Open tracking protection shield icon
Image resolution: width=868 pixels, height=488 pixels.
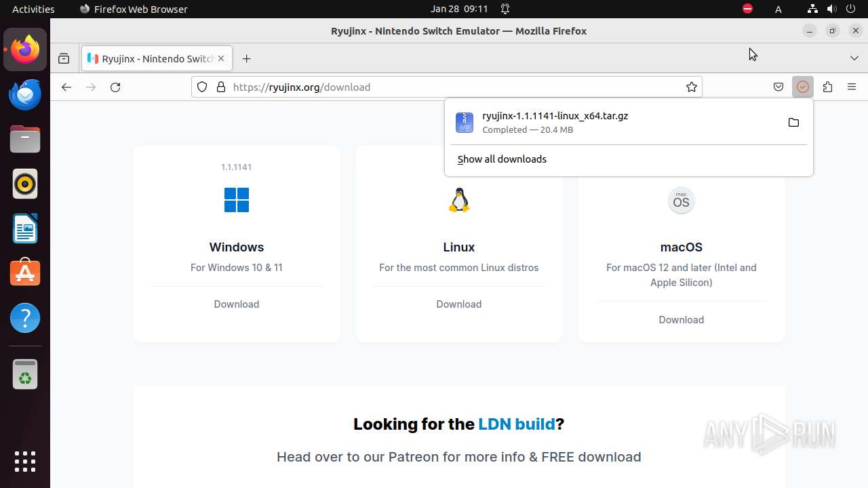[x=202, y=87]
